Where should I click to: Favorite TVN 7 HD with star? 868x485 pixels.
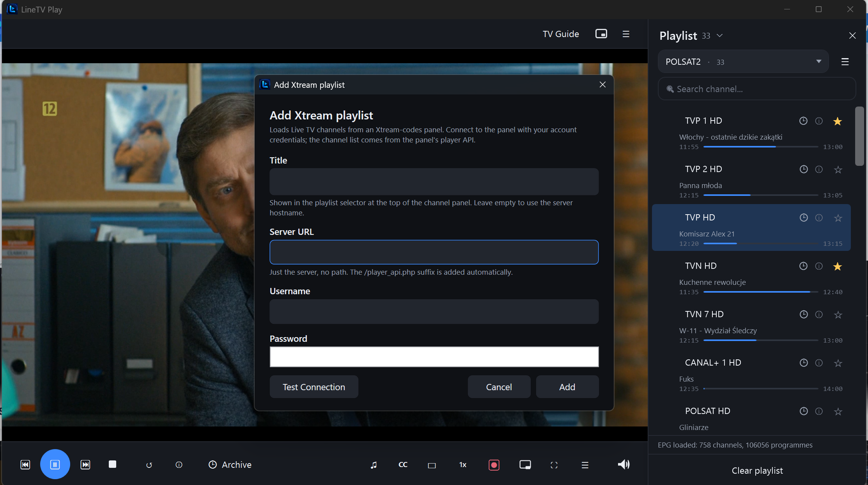838,315
